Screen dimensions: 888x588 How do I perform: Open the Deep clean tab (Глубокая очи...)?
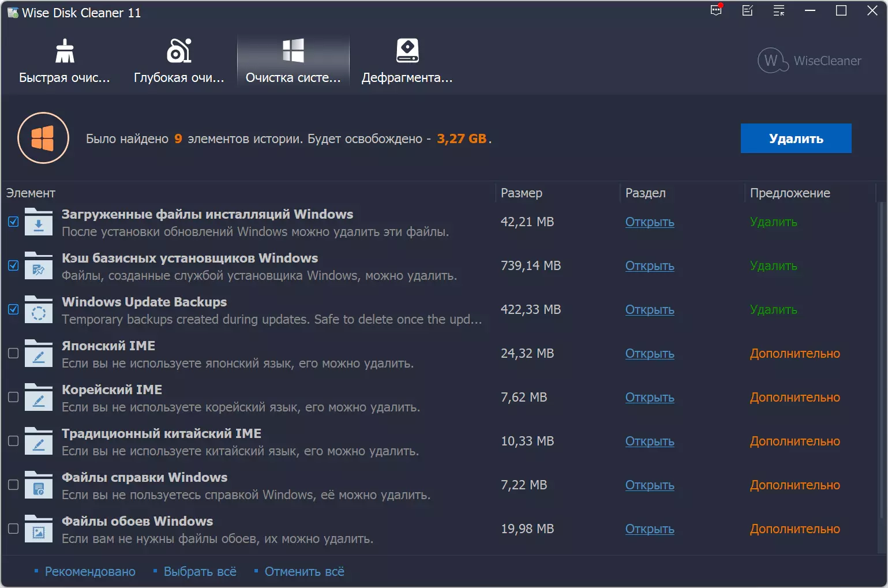click(x=179, y=61)
